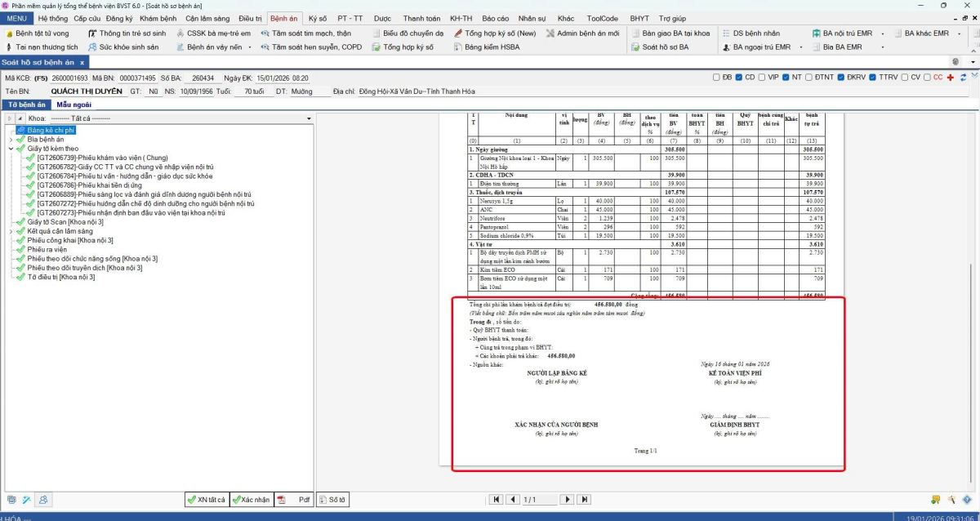This screenshot has width=980, height=521.
Task: Collapse the Giấy tờ kèm theo node
Action: [11, 149]
